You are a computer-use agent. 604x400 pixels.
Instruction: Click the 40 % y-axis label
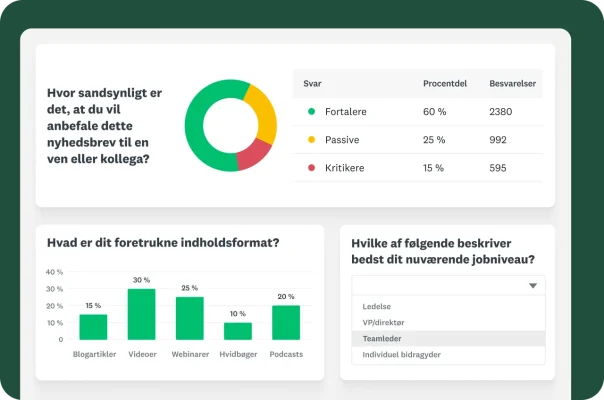tap(54, 272)
